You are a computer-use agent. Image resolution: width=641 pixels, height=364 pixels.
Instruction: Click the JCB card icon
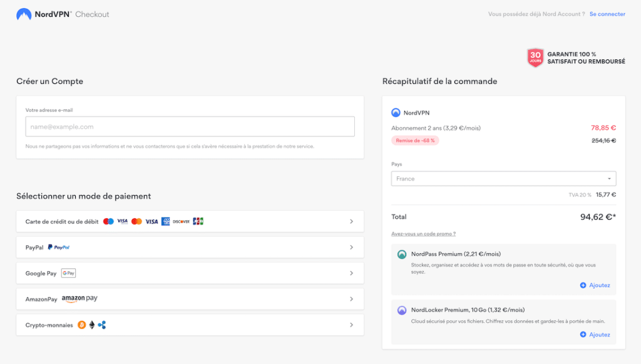tap(198, 221)
